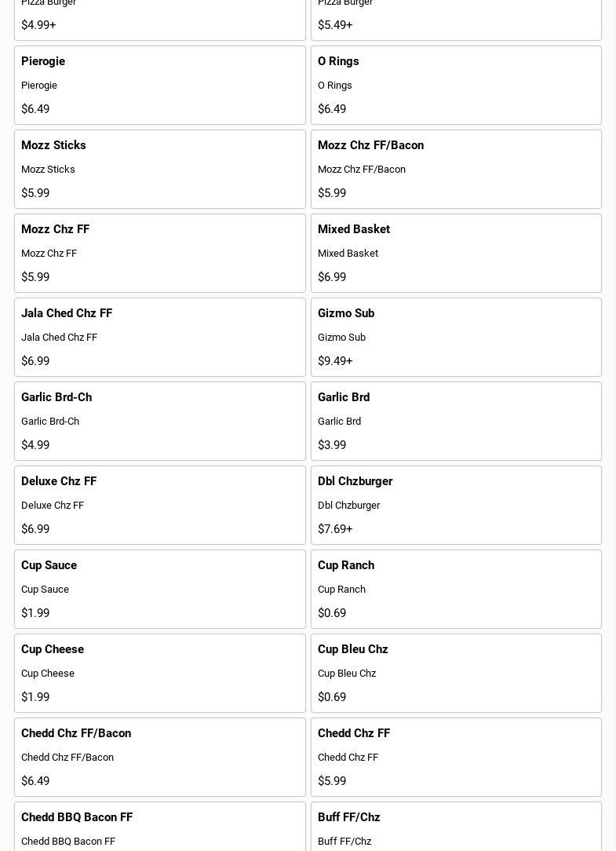The height and width of the screenshot is (851, 616).
Task: Select the Cup Ranch item card
Action: (x=456, y=589)
